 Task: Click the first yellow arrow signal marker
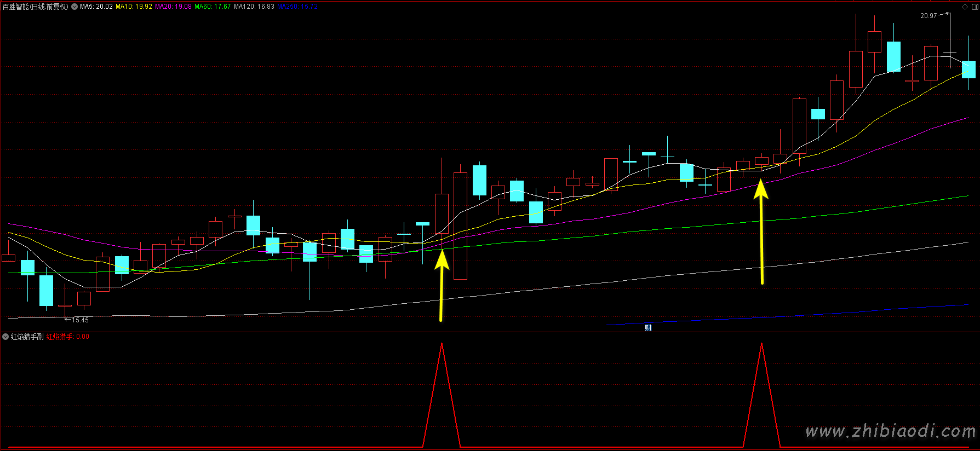click(x=442, y=285)
